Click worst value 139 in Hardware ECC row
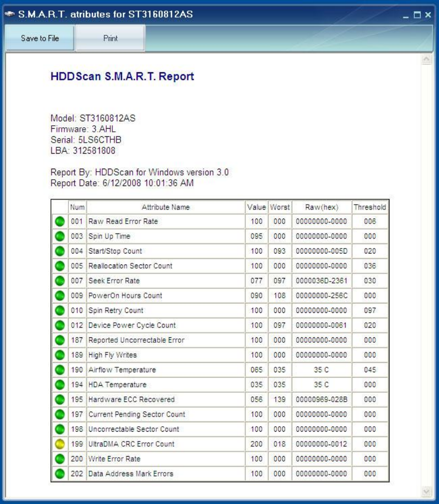The height and width of the screenshot is (504, 439). click(279, 399)
